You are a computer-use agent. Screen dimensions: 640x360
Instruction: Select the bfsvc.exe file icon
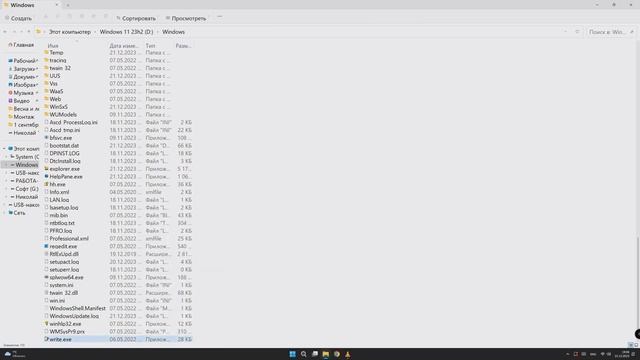[46, 138]
